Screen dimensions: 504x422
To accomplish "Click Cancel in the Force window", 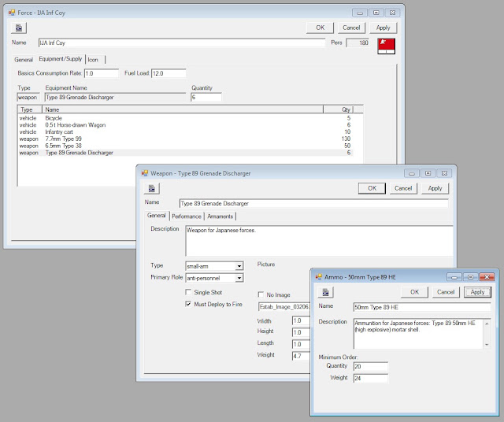I will [x=351, y=28].
